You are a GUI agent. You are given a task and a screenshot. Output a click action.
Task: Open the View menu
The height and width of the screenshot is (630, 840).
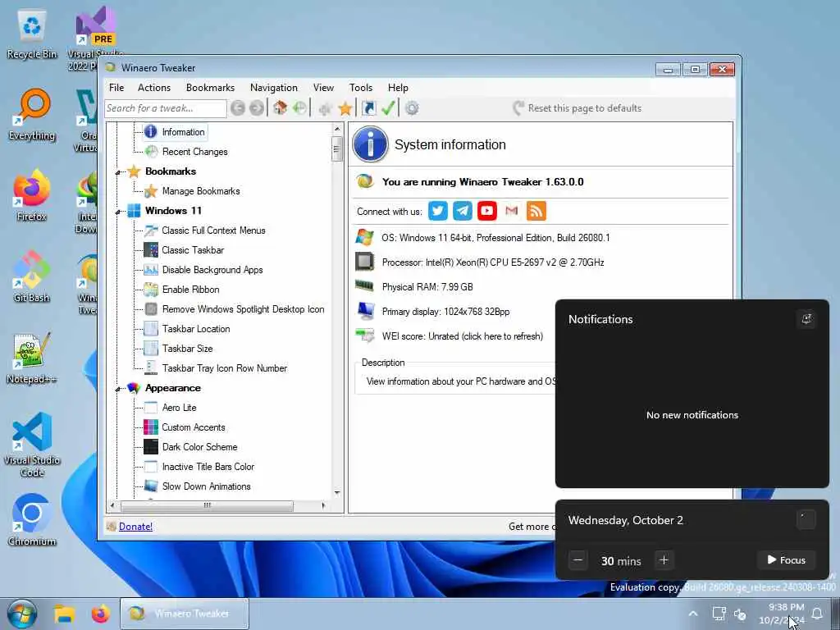[323, 88]
